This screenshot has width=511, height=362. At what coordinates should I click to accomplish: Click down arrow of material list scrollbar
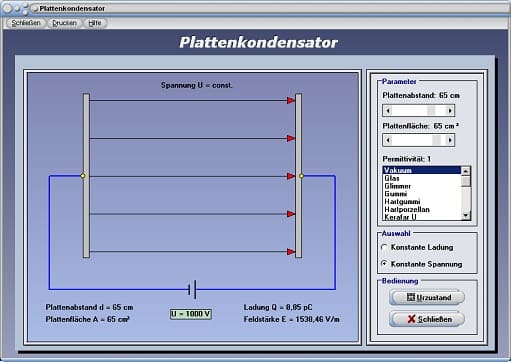[x=466, y=216]
